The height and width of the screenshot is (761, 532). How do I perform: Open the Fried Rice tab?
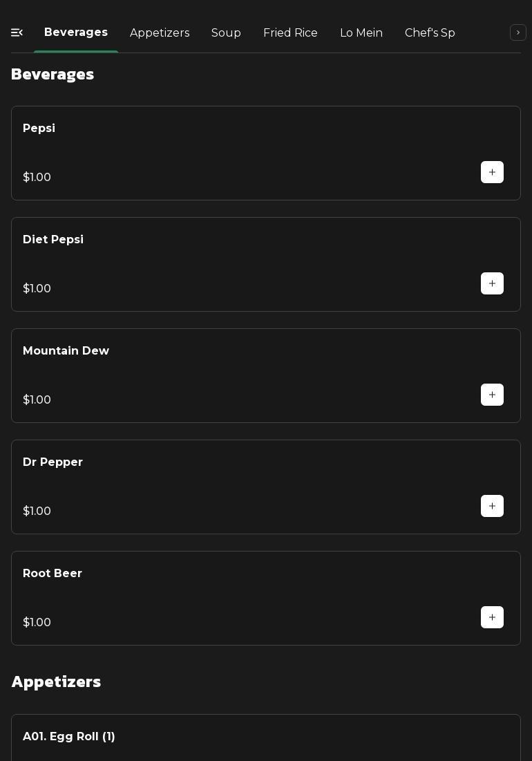point(290,33)
